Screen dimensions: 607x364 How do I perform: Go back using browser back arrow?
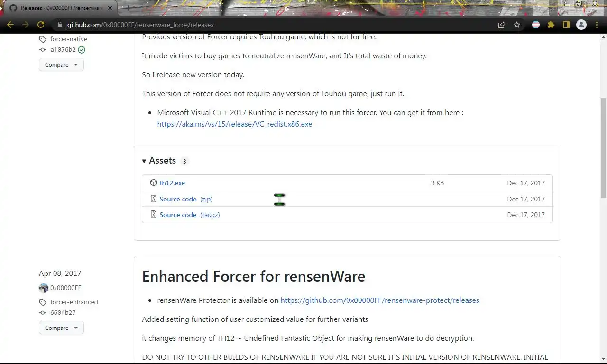(10, 25)
